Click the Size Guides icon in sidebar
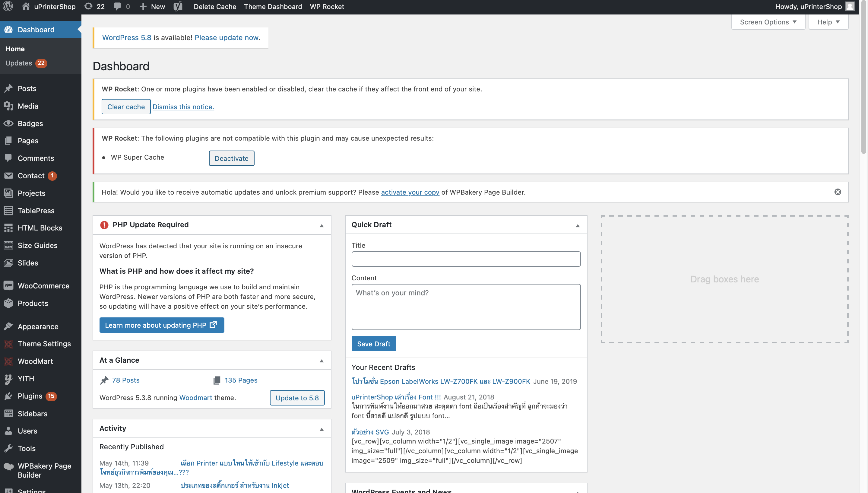The height and width of the screenshot is (493, 868). [x=8, y=246]
